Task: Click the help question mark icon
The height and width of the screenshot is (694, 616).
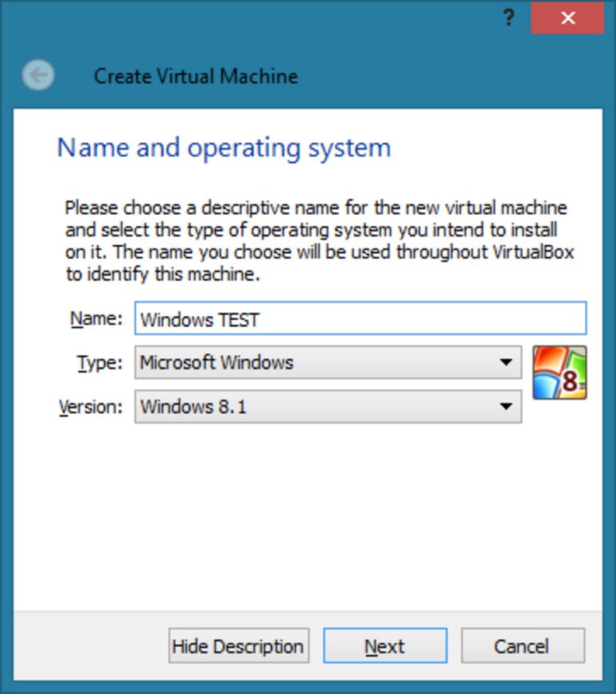Action: click(509, 18)
